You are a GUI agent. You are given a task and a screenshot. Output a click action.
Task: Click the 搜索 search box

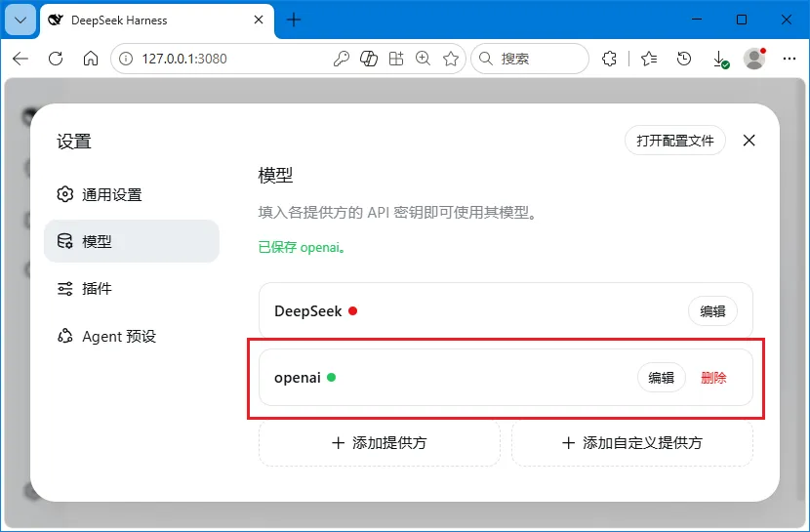530,59
